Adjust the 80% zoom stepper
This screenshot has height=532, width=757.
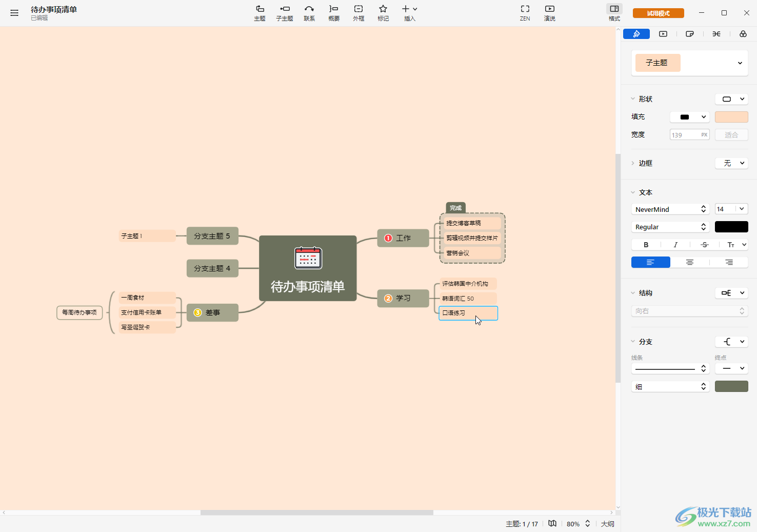click(x=588, y=524)
